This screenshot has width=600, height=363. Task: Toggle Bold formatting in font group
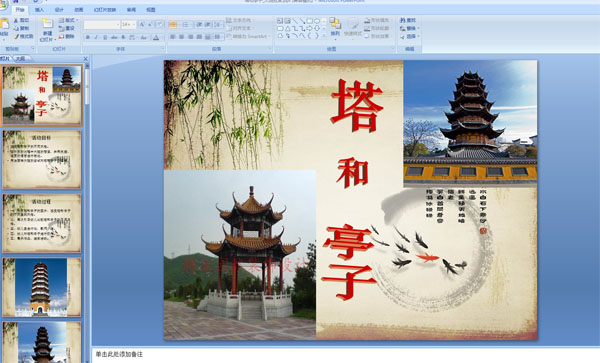pyautogui.click(x=88, y=37)
